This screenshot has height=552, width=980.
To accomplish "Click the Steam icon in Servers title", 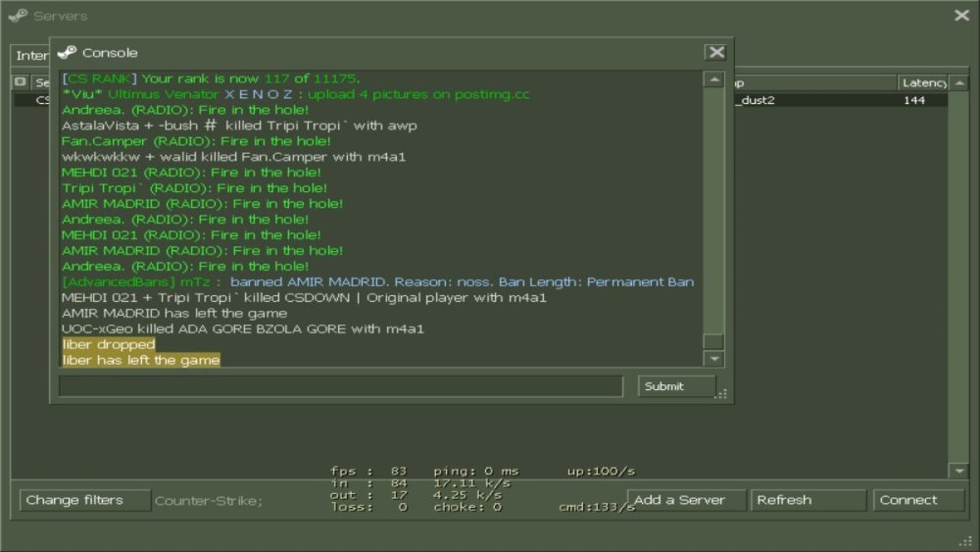I will point(18,16).
